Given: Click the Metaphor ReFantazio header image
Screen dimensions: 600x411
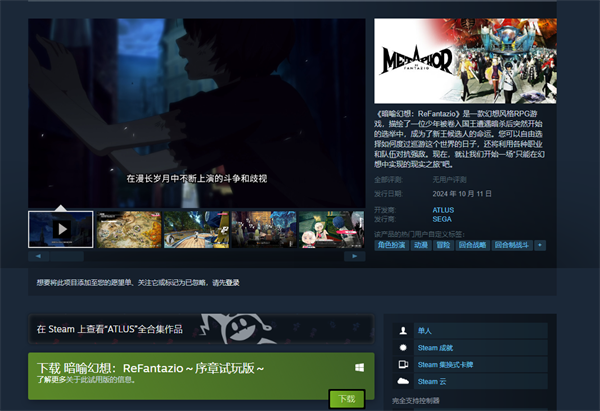Looking at the screenshot, I should (465, 61).
